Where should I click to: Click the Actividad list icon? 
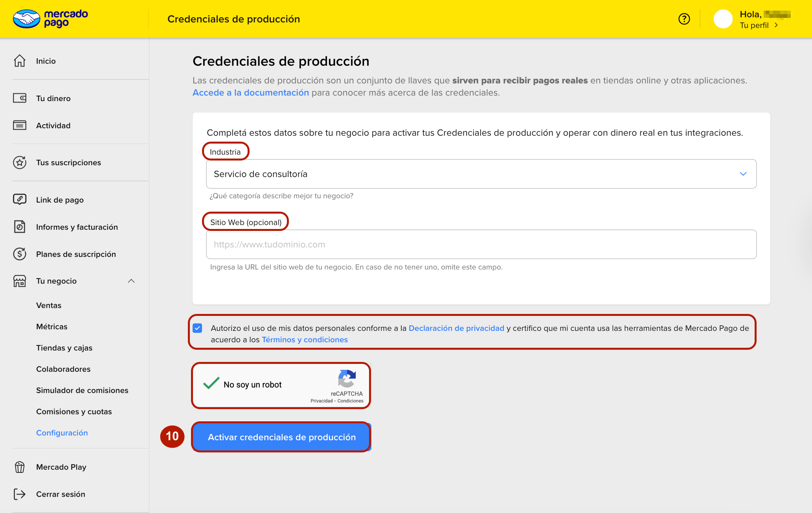(x=20, y=125)
